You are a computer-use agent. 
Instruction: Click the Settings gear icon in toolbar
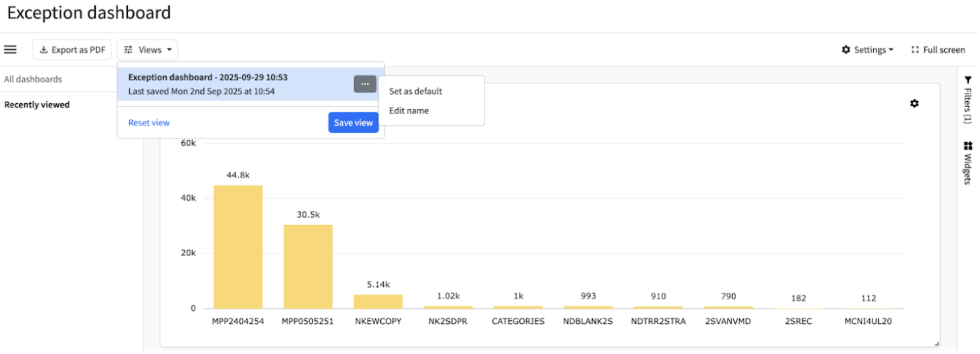click(846, 50)
